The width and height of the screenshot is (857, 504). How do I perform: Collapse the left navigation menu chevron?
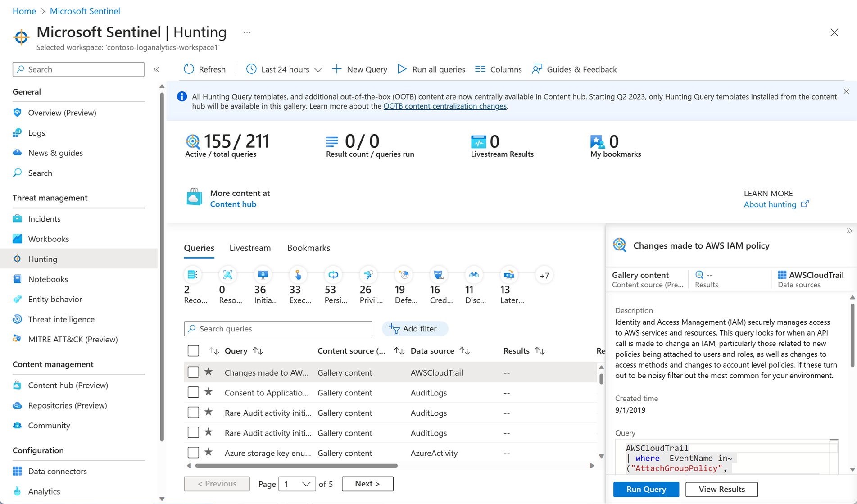(x=156, y=69)
